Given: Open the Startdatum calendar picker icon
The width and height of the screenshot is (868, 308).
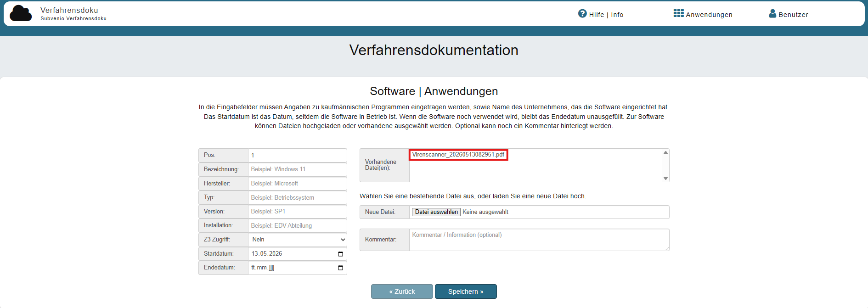Looking at the screenshot, I should [x=340, y=254].
